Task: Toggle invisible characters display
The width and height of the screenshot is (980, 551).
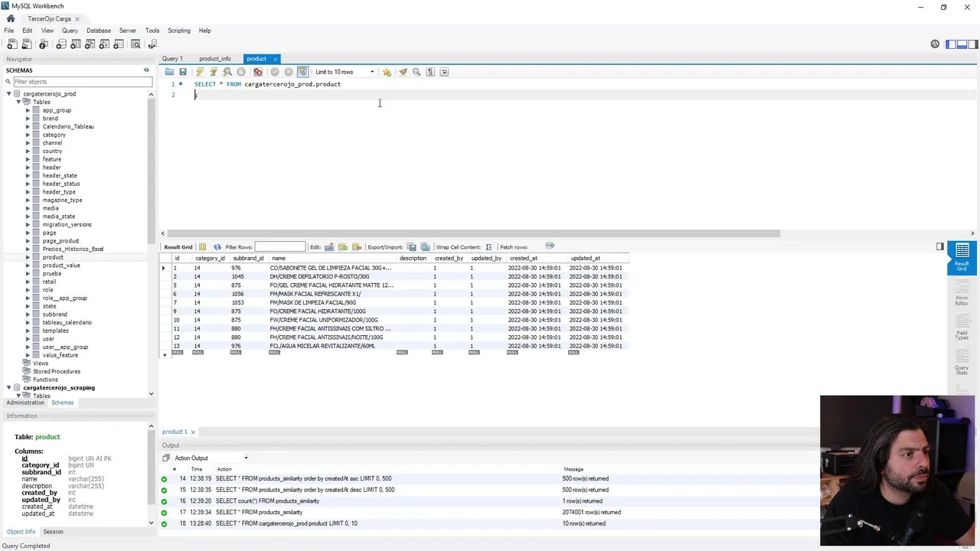Action: pos(430,72)
